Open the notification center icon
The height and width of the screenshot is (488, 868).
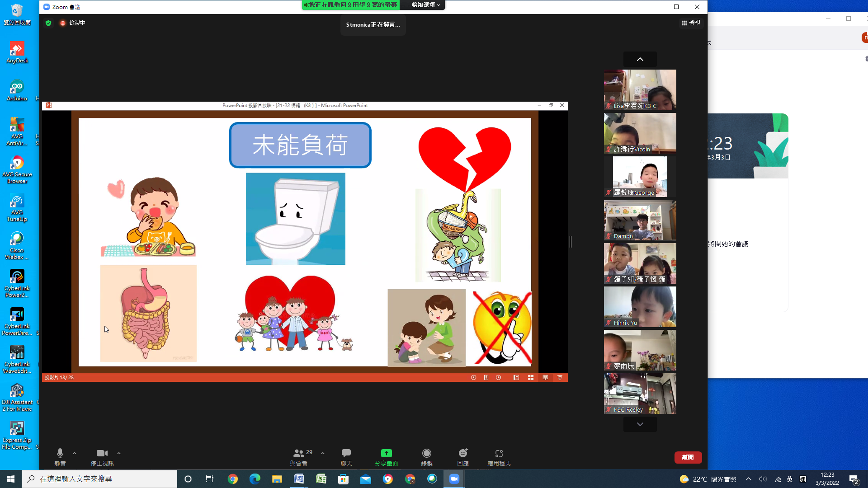[x=854, y=479]
